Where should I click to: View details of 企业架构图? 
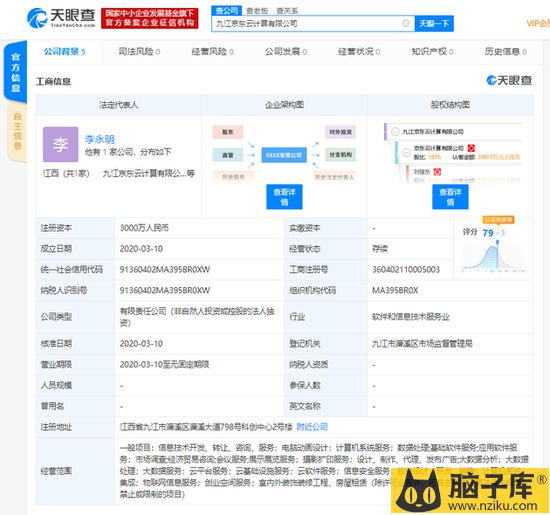pos(284,197)
